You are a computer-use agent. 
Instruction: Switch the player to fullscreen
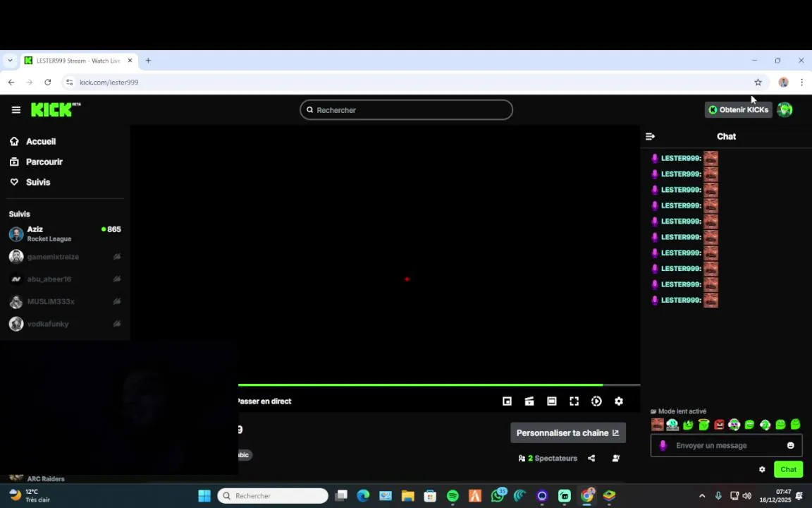574,401
